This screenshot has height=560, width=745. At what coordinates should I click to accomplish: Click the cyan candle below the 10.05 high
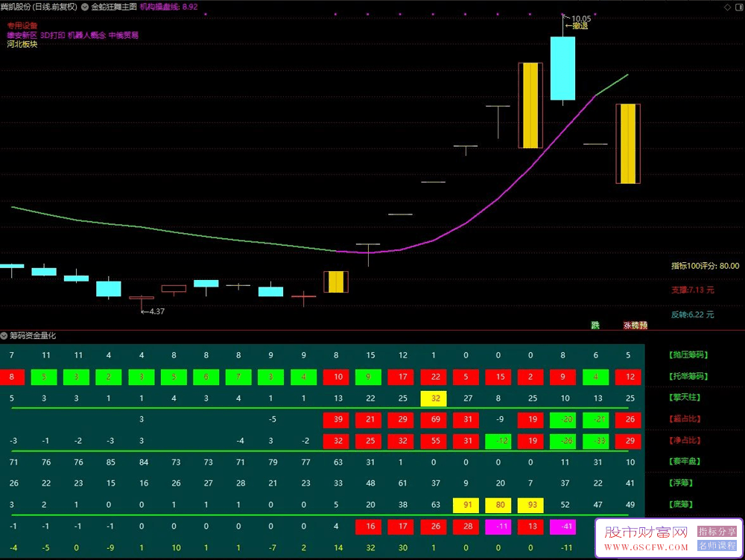pyautogui.click(x=563, y=69)
